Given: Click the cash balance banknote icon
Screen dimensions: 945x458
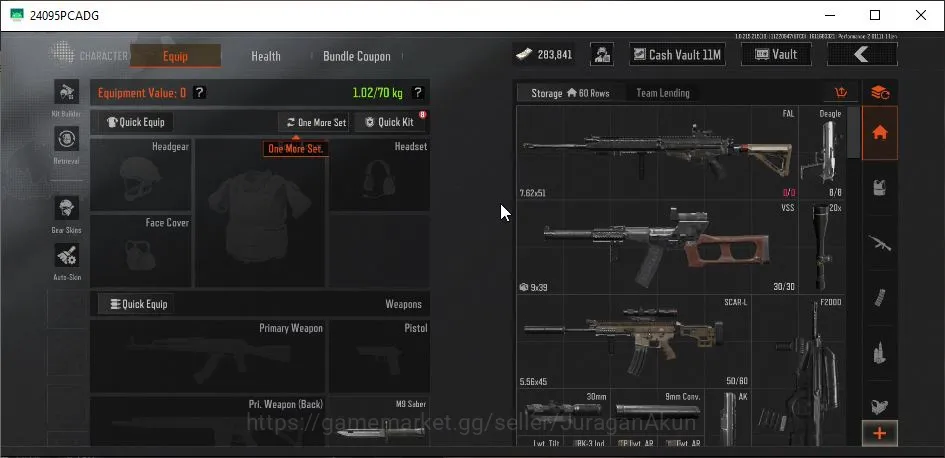Looking at the screenshot, I should click(524, 55).
